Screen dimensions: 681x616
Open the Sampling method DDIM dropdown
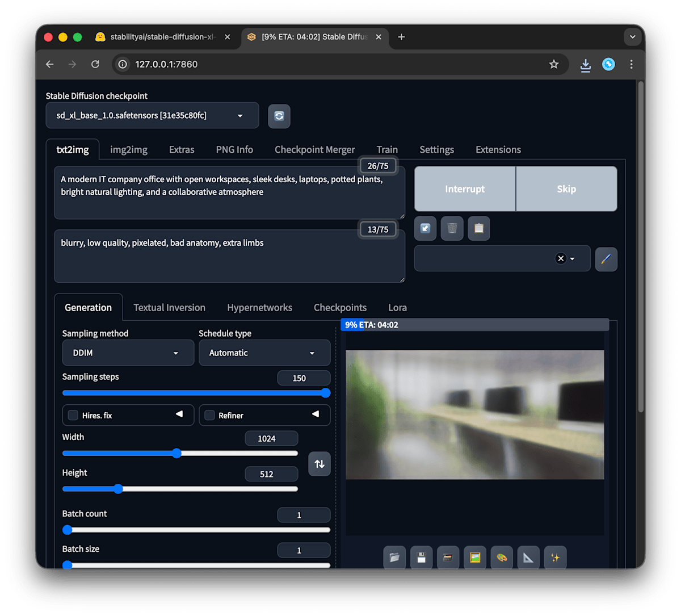128,353
